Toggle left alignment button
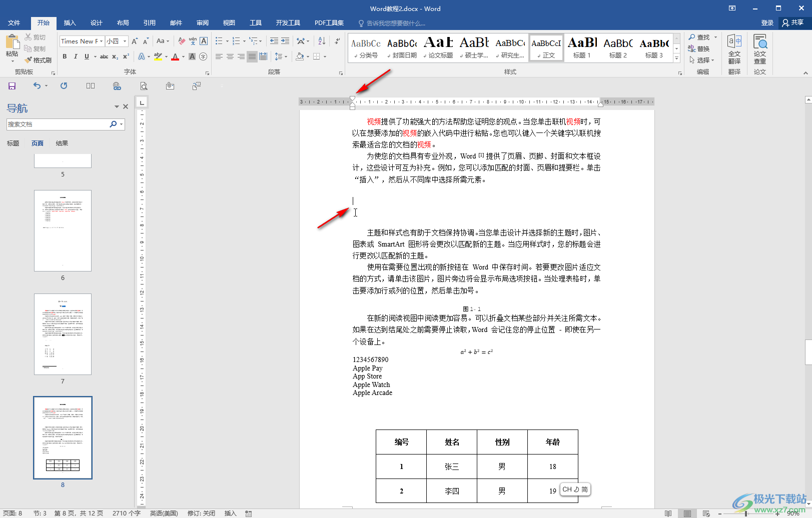 (x=219, y=56)
